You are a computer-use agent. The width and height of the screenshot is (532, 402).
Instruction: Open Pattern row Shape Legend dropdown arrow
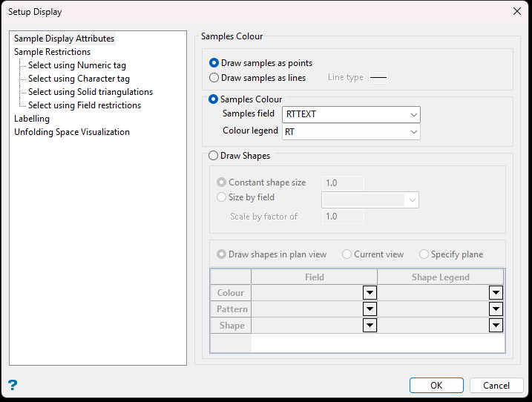tap(496, 309)
